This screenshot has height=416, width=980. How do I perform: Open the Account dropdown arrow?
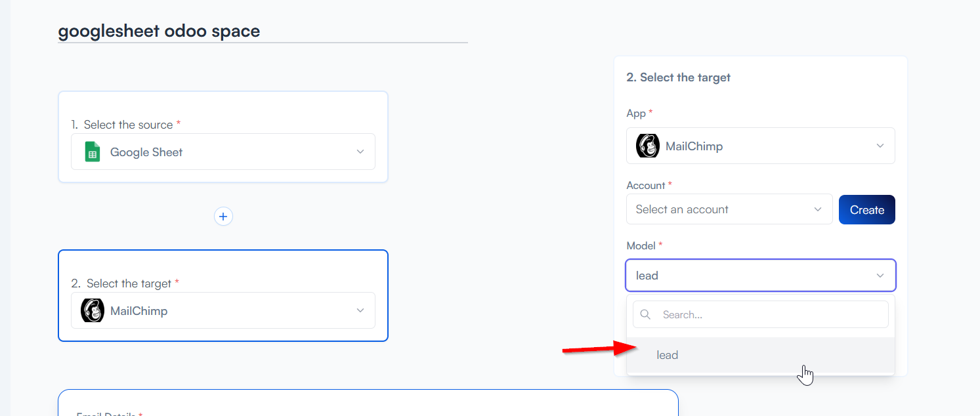[818, 209]
